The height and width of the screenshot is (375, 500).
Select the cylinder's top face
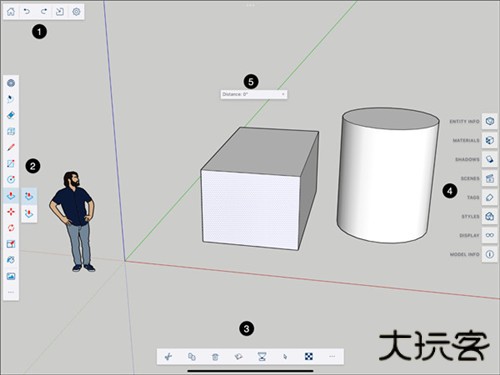(x=391, y=119)
